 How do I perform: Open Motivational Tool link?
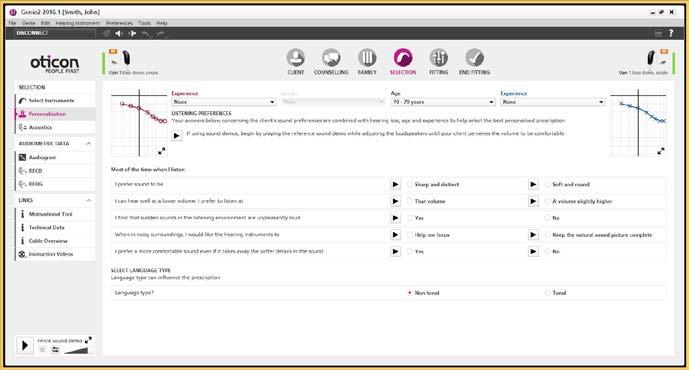pyautogui.click(x=55, y=214)
